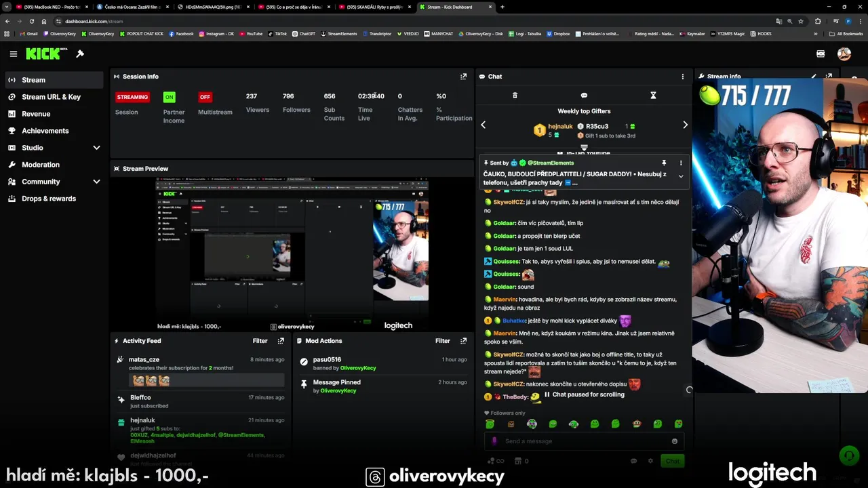Viewport: 868px width, 488px height.
Task: Open the emoji picker in message box
Action: (x=675, y=441)
